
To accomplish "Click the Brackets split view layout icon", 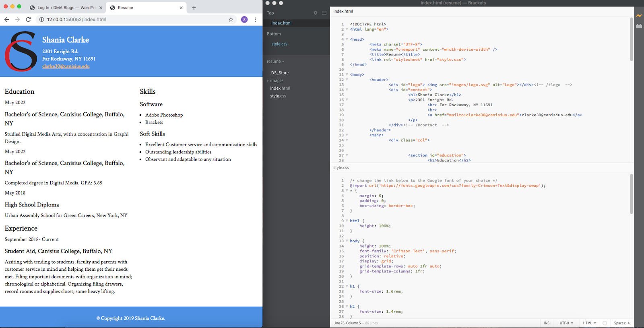I will [324, 13].
